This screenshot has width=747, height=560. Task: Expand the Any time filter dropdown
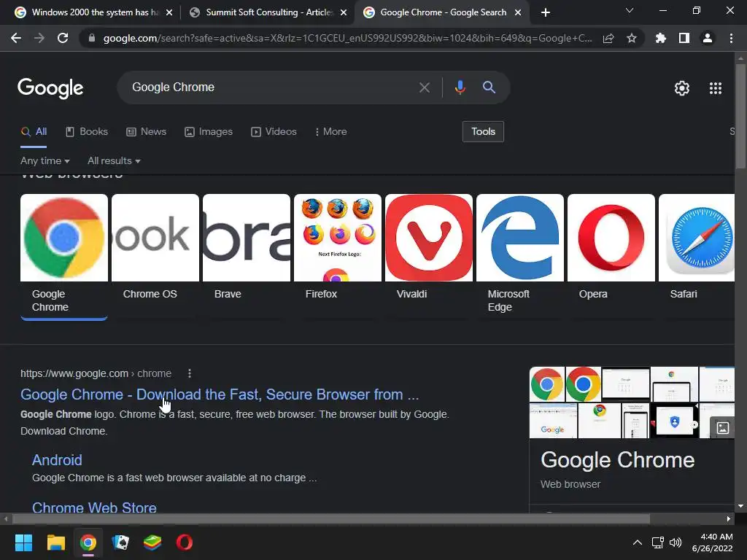[x=44, y=161]
